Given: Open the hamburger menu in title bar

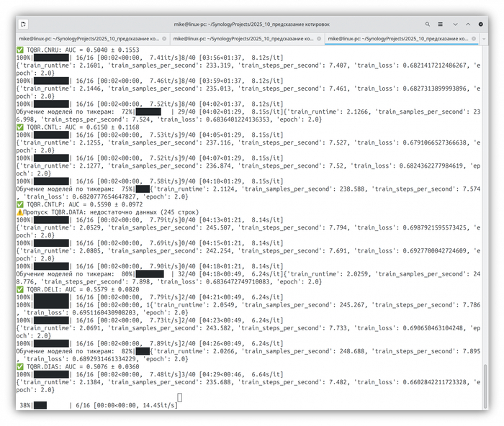Looking at the screenshot, I should pyautogui.click(x=441, y=24).
